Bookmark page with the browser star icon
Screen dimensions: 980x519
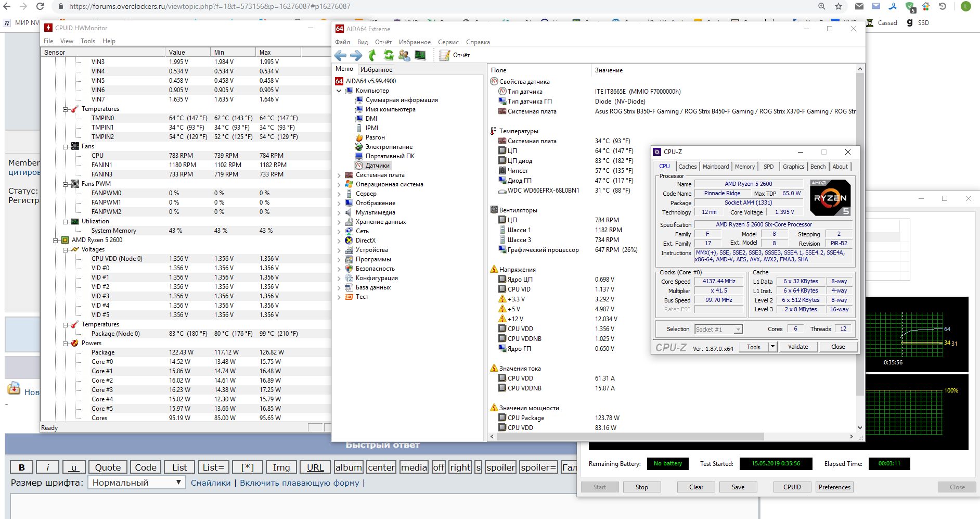coord(838,6)
